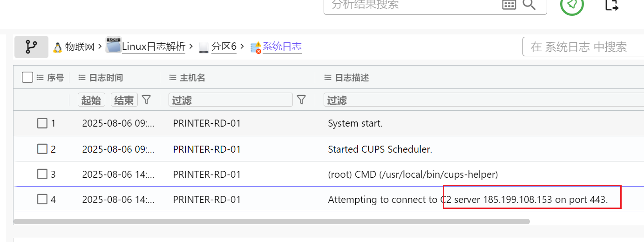Screen dimensions: 644x242
Task: Open the 日志描述 column menu
Action: pyautogui.click(x=328, y=78)
